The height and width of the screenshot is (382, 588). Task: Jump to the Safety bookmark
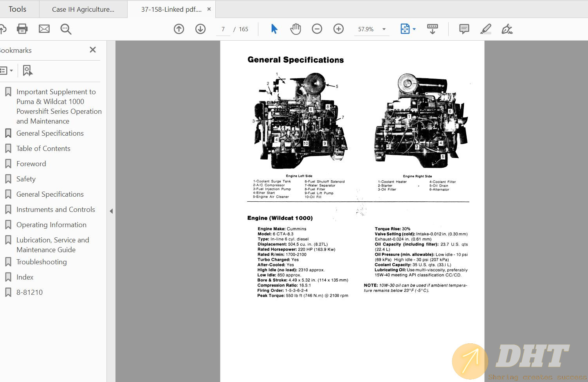coord(26,179)
